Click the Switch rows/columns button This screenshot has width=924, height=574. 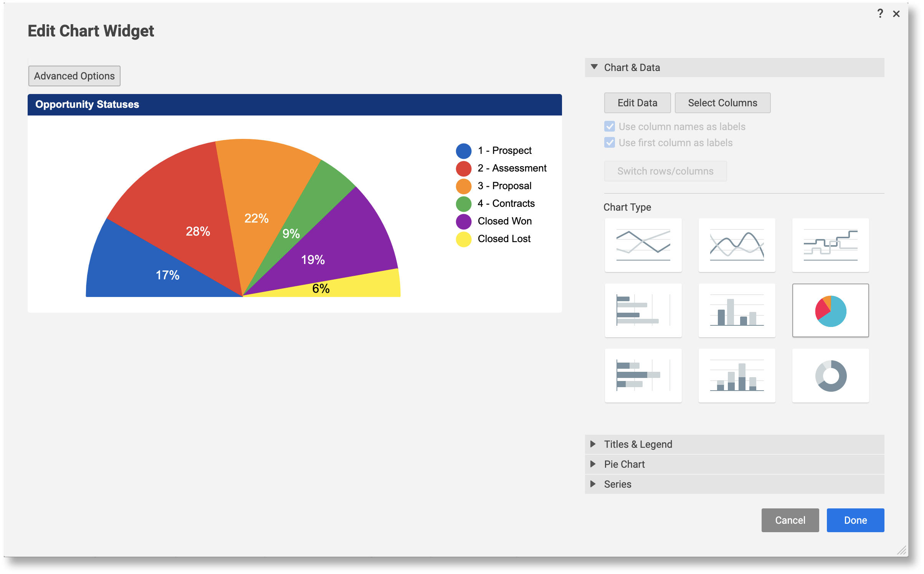[665, 171]
